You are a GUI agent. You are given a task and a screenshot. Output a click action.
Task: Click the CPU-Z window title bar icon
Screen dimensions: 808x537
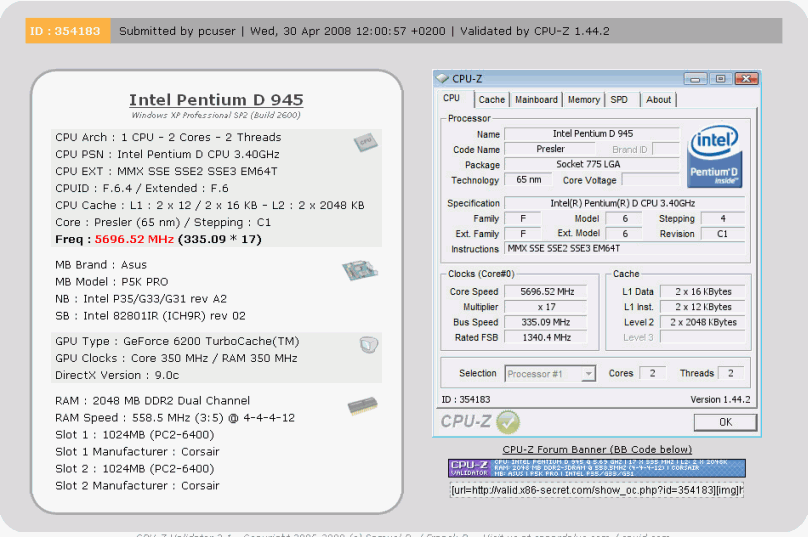tap(443, 78)
